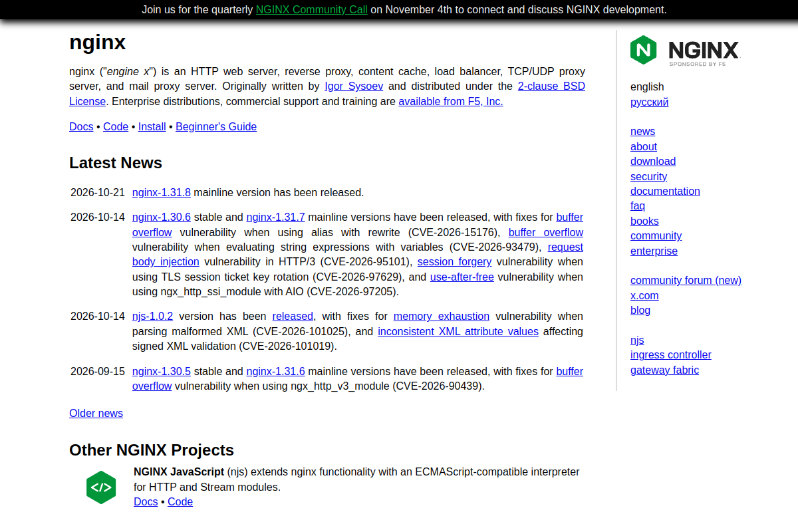Image resolution: width=798 pixels, height=532 pixels.
Task: Open Code link under NGINX JavaScript
Action: pyautogui.click(x=180, y=501)
